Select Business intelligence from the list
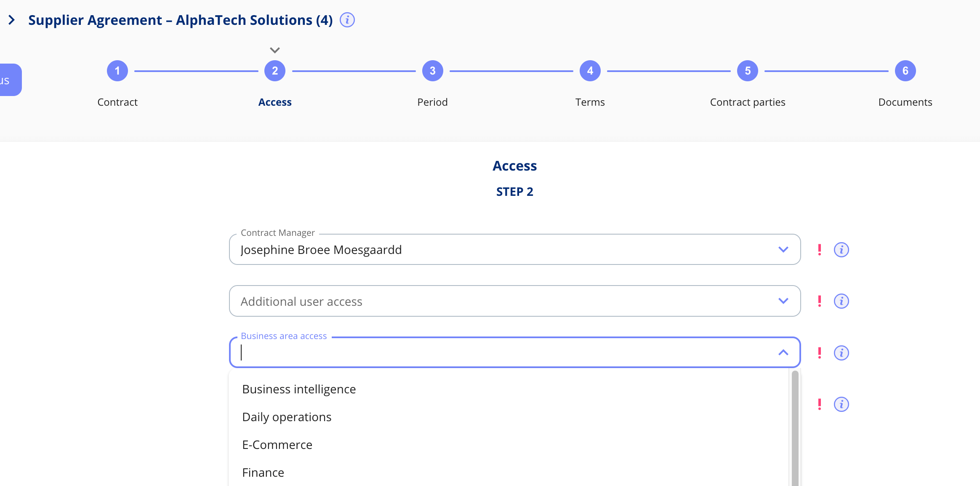The height and width of the screenshot is (486, 980). [299, 389]
